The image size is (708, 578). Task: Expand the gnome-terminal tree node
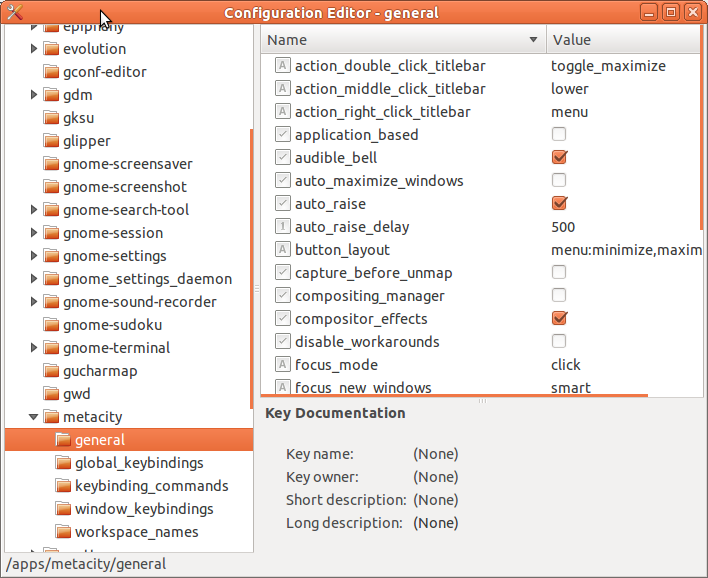(33, 348)
